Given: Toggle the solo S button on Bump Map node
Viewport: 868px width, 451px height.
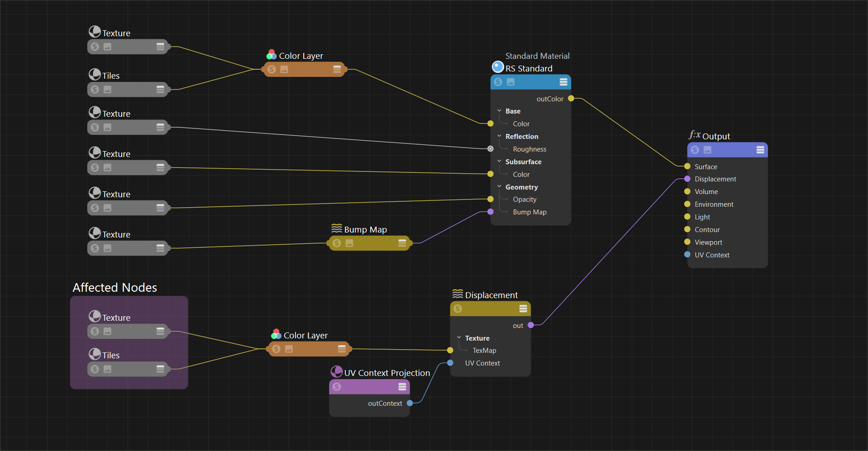Looking at the screenshot, I should 337,243.
